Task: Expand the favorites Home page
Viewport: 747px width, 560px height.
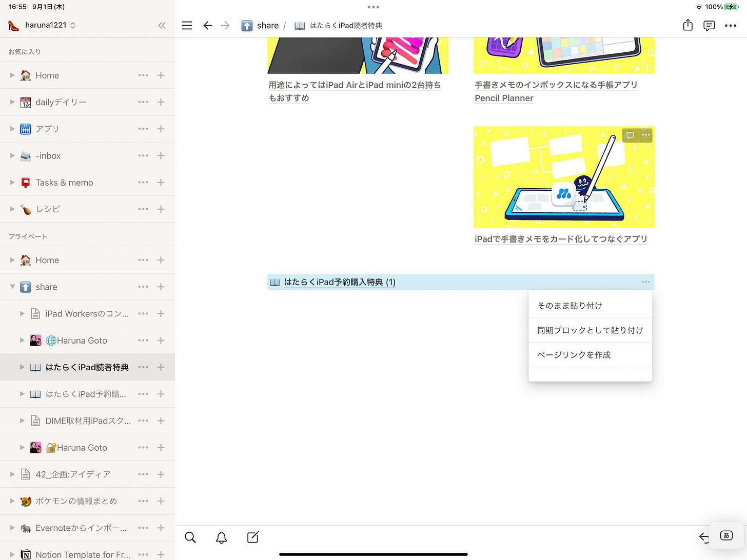Action: [12, 75]
